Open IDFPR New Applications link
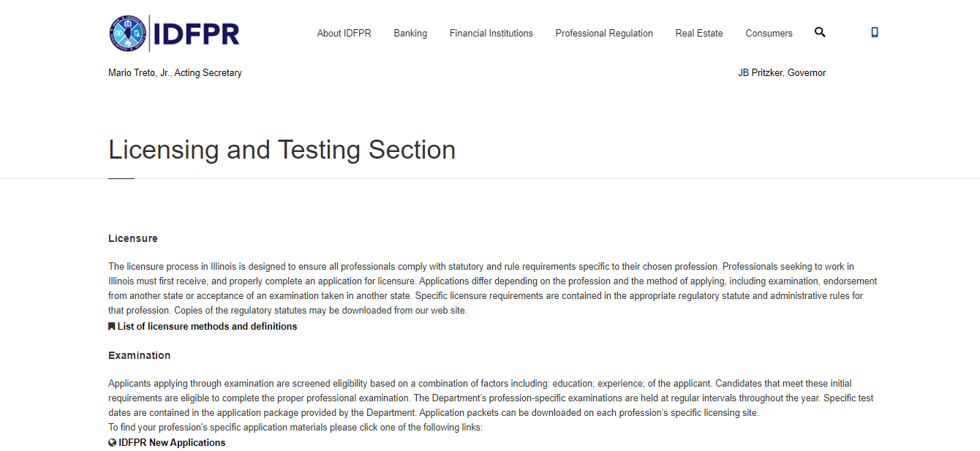The image size is (980, 451). 172,441
